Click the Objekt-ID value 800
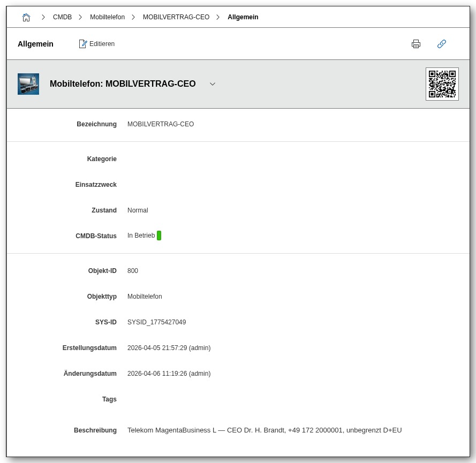The width and height of the screenshot is (476, 463). [x=133, y=271]
